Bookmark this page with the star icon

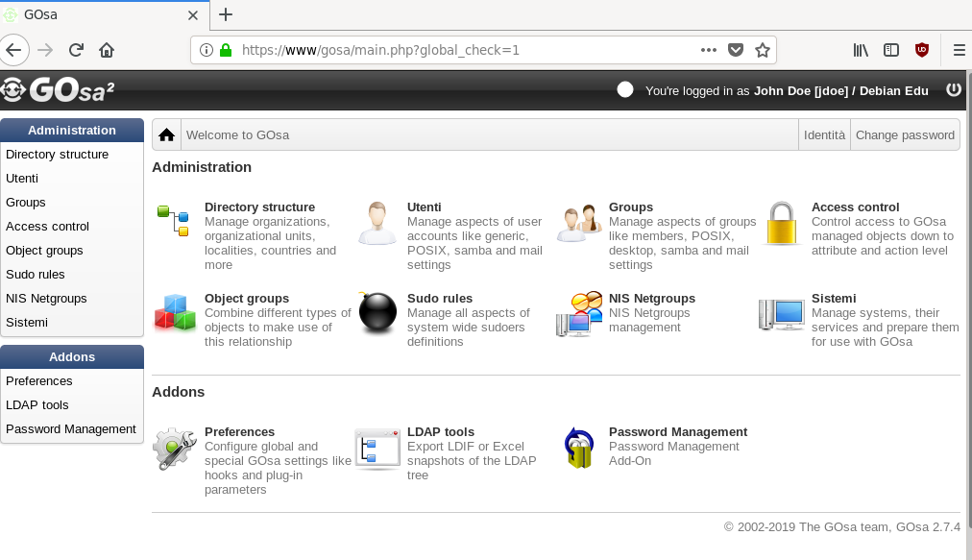763,50
